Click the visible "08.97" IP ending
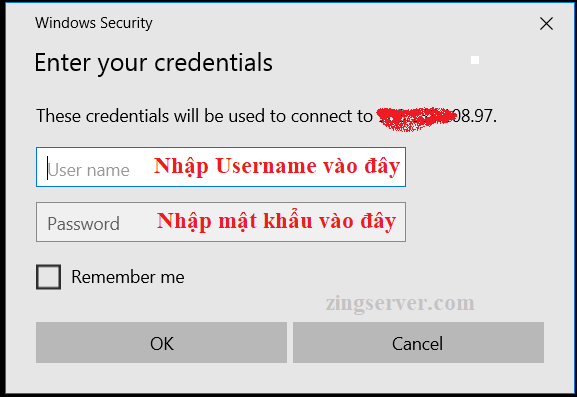This screenshot has height=397, width=577. 473,116
